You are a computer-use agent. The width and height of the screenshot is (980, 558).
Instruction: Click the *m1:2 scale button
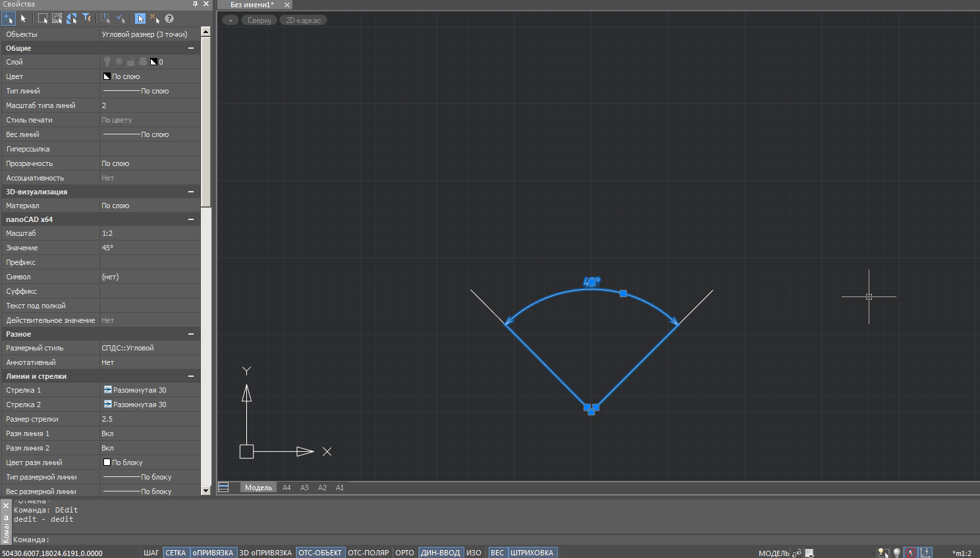point(962,553)
